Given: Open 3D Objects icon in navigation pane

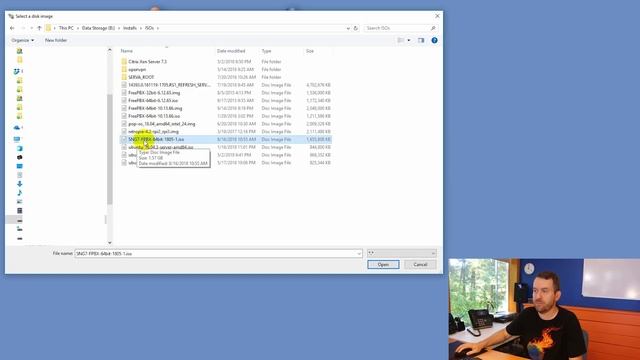Looking at the screenshot, I should pos(20,148).
